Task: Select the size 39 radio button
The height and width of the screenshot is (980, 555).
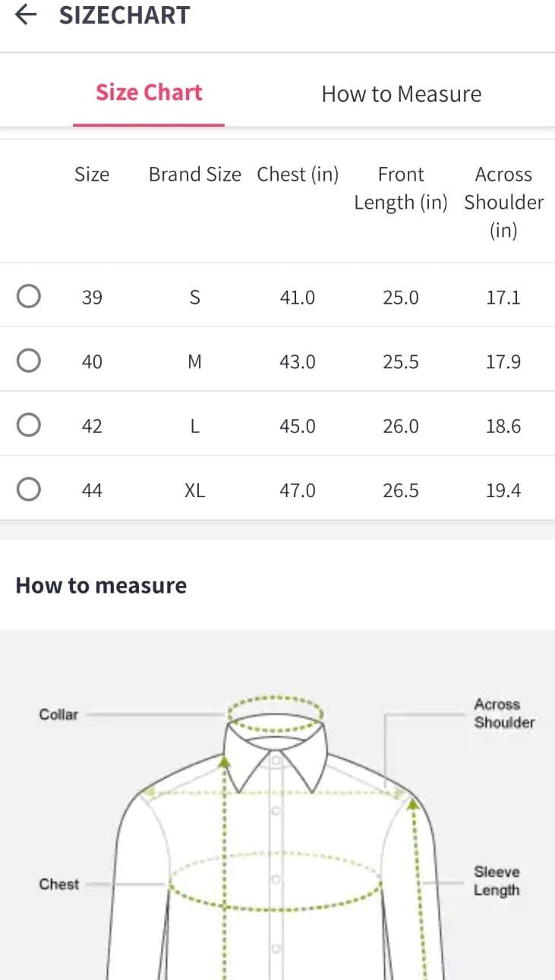Action: pos(29,296)
